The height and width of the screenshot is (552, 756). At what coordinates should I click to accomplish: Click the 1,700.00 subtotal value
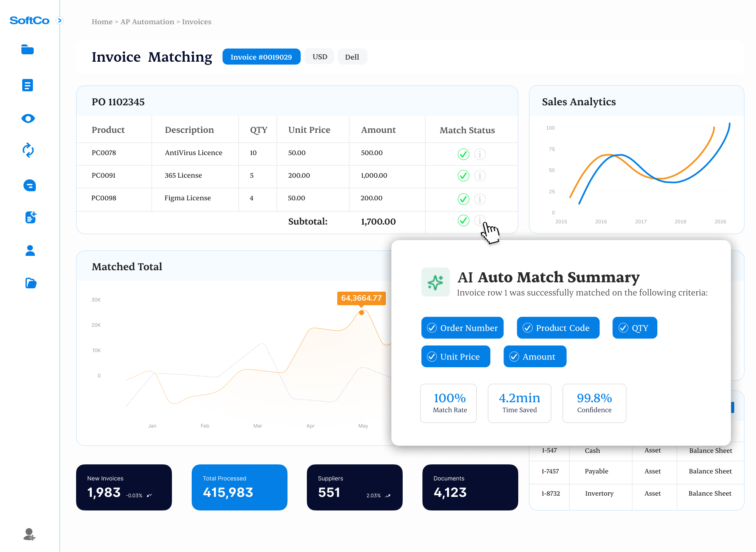coord(378,222)
